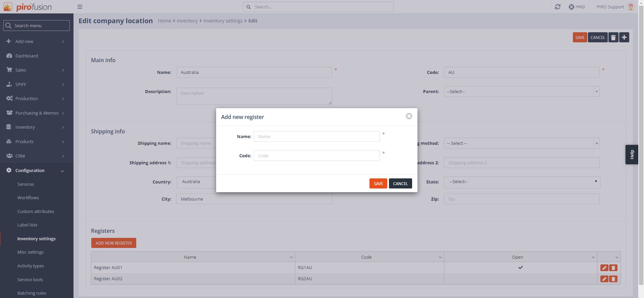The width and height of the screenshot is (644, 298).
Task: Click the PIRO Support user avatar
Action: [x=631, y=7]
